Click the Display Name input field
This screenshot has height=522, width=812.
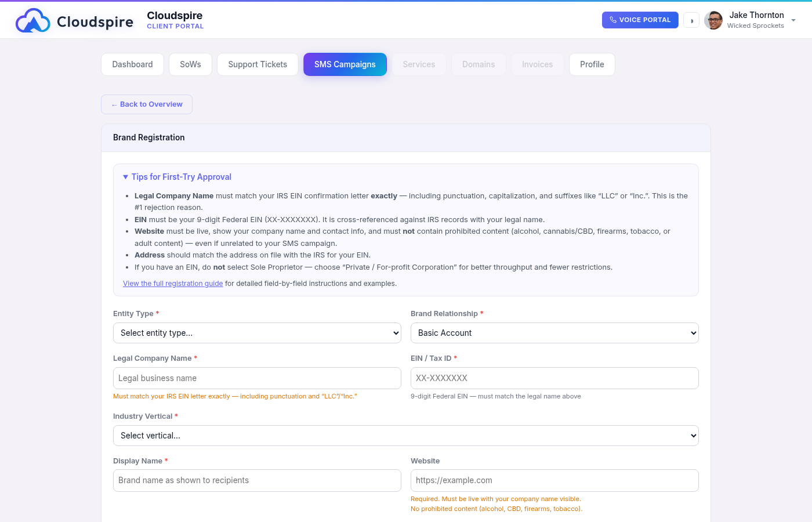(x=257, y=480)
